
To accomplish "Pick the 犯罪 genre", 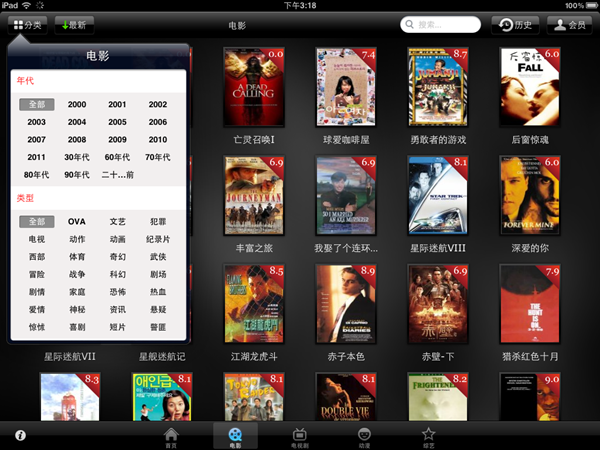I will 158,222.
